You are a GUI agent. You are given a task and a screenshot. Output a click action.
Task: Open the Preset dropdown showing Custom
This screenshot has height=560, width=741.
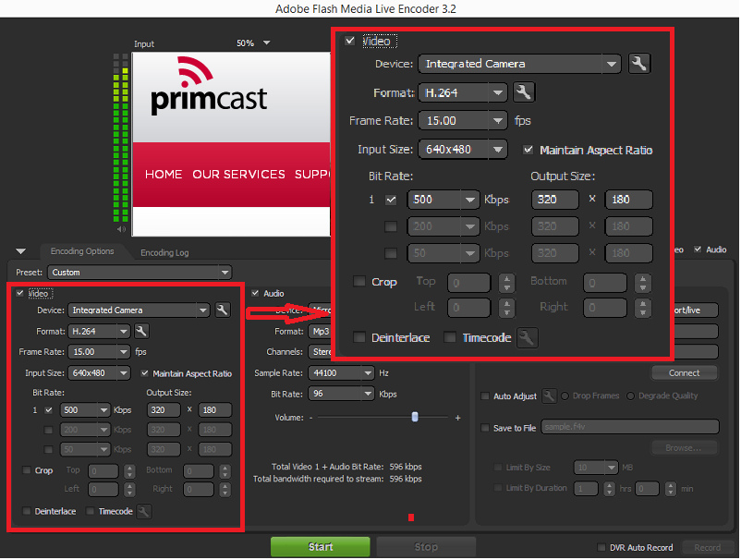(139, 273)
